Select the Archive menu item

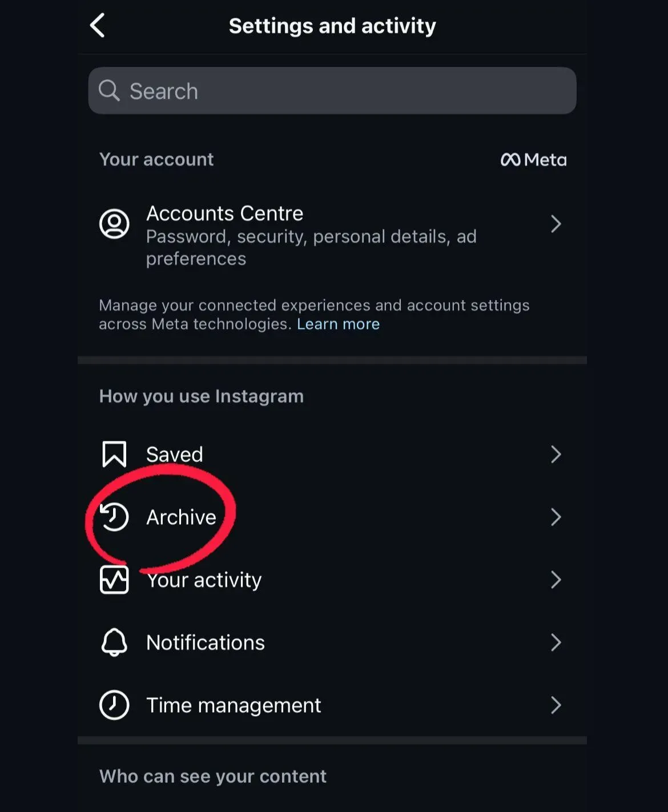(x=182, y=517)
